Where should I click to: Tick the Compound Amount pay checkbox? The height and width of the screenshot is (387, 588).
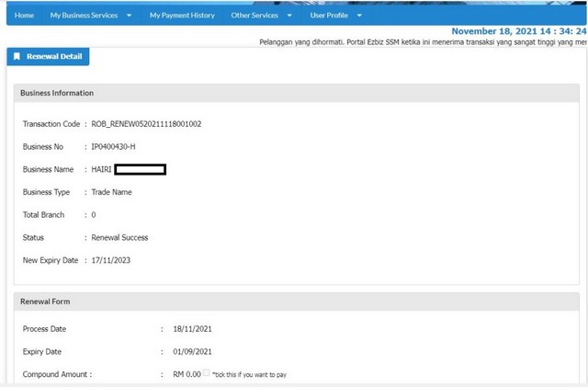click(x=206, y=372)
